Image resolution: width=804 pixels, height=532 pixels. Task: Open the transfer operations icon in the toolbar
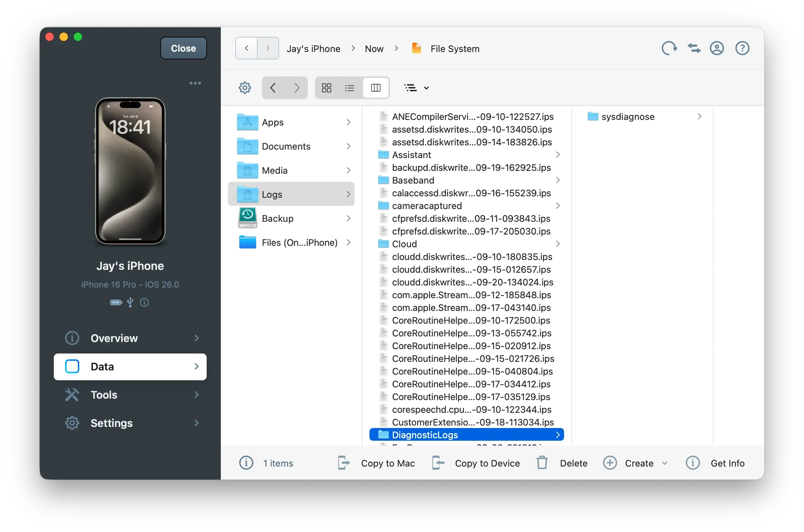click(x=694, y=48)
